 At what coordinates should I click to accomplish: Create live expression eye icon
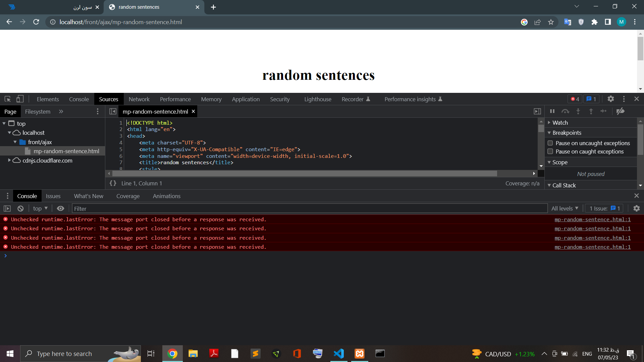[x=60, y=208]
